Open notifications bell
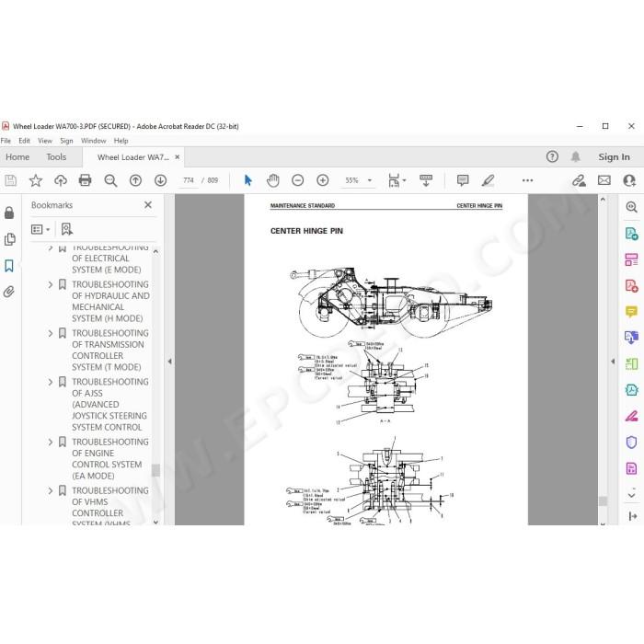644x644 pixels. (x=575, y=156)
